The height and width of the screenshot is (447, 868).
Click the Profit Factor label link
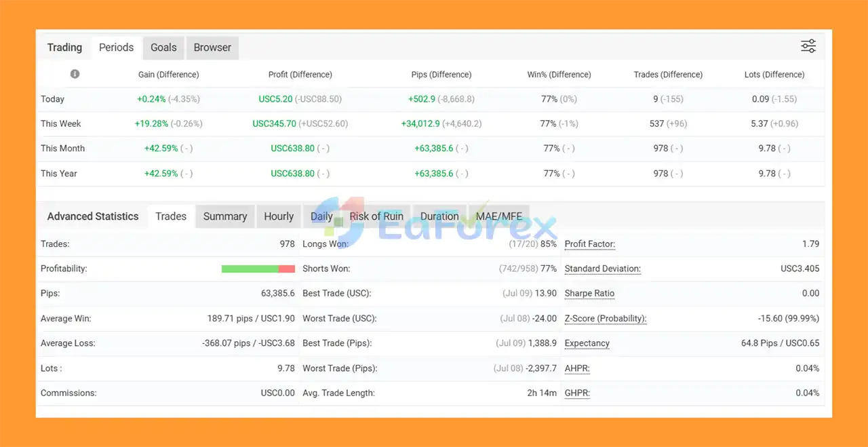click(590, 244)
